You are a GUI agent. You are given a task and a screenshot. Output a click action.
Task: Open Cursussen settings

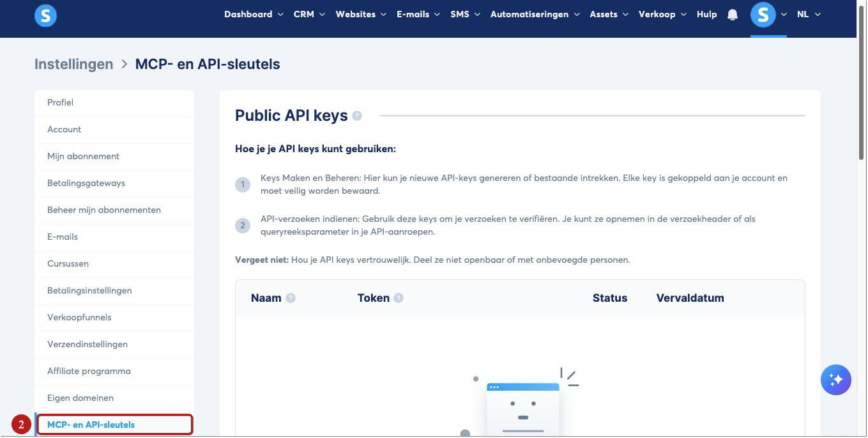114,263
